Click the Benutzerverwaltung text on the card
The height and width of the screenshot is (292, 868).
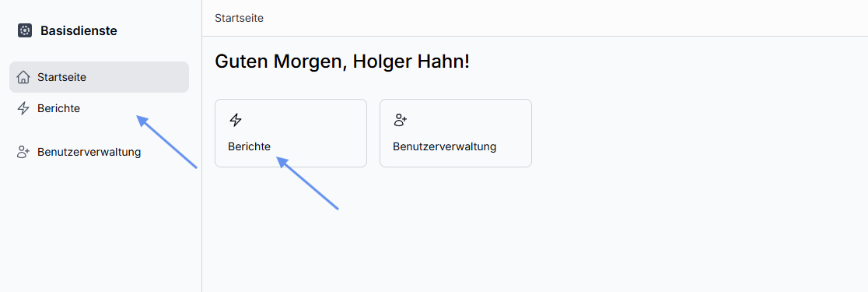445,147
